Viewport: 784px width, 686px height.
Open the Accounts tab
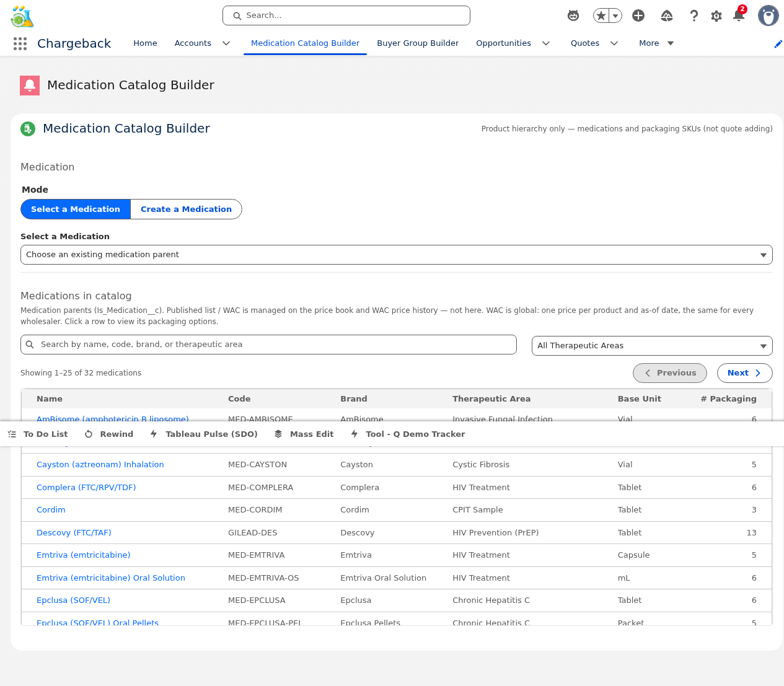193,43
